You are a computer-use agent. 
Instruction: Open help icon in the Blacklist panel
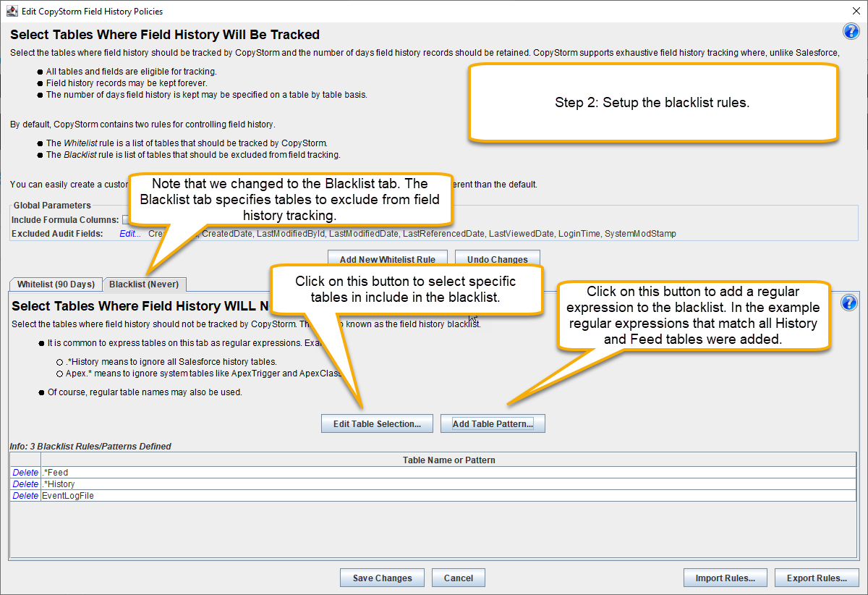click(x=848, y=303)
